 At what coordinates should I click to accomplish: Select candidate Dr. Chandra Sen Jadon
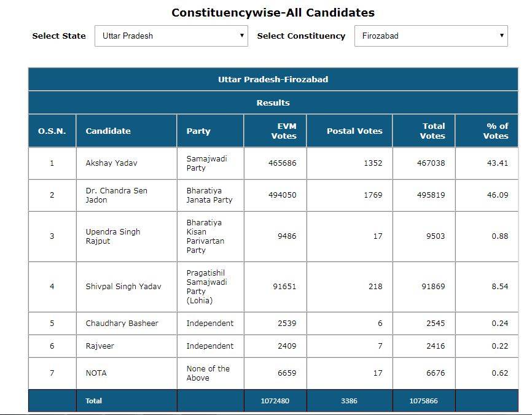point(116,195)
